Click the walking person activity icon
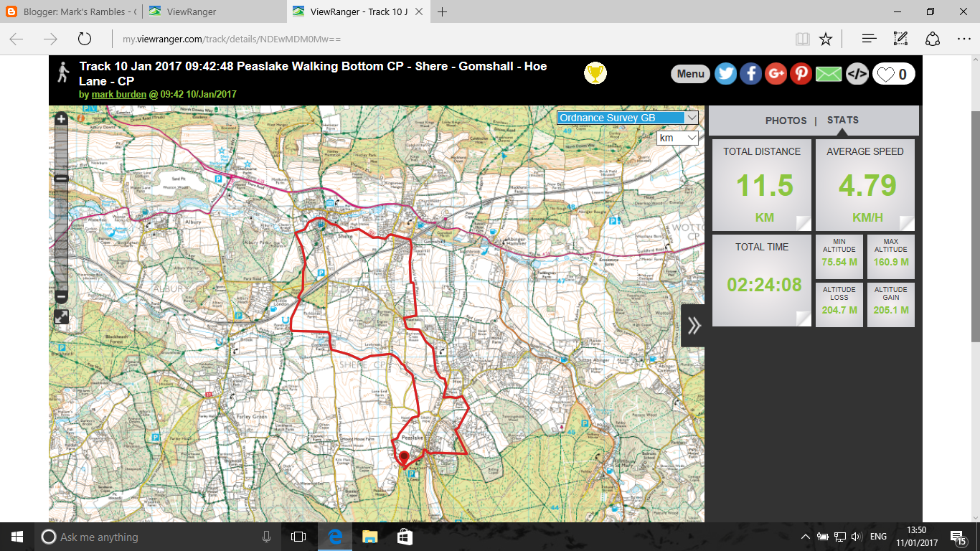The height and width of the screenshot is (551, 980). coord(62,72)
